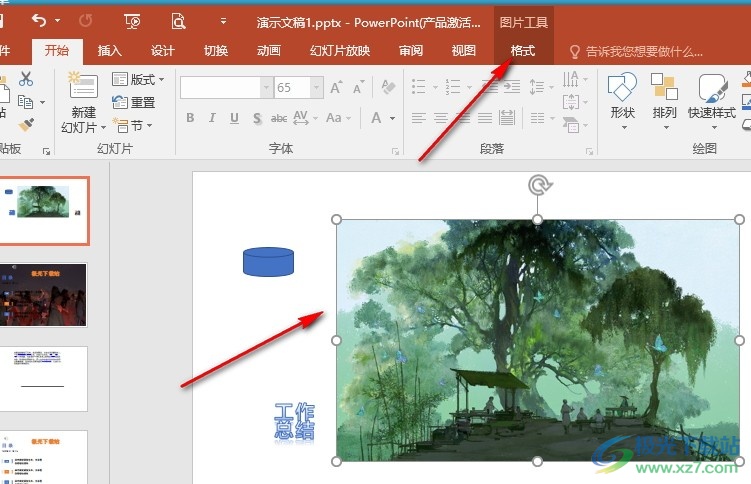Apply font color A button
The width and height of the screenshot is (751, 484).
[376, 118]
